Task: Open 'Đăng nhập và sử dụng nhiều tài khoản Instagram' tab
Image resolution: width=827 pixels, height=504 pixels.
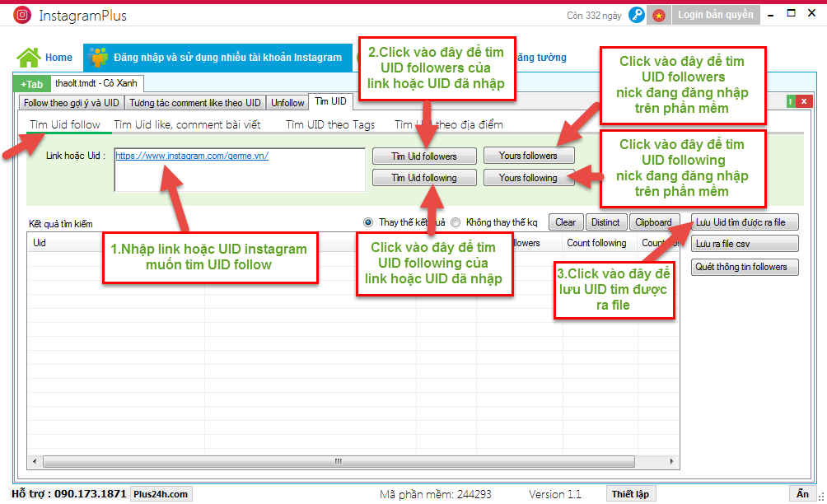Action: [218, 58]
